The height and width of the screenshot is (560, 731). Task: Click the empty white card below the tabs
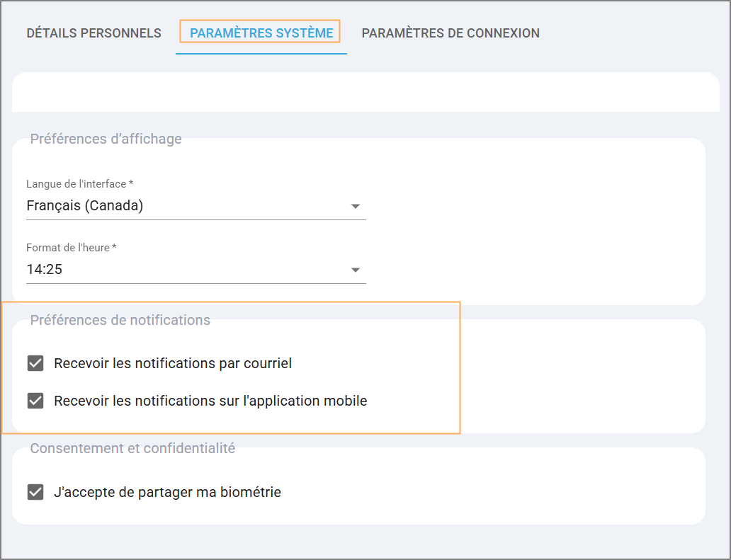[x=365, y=92]
